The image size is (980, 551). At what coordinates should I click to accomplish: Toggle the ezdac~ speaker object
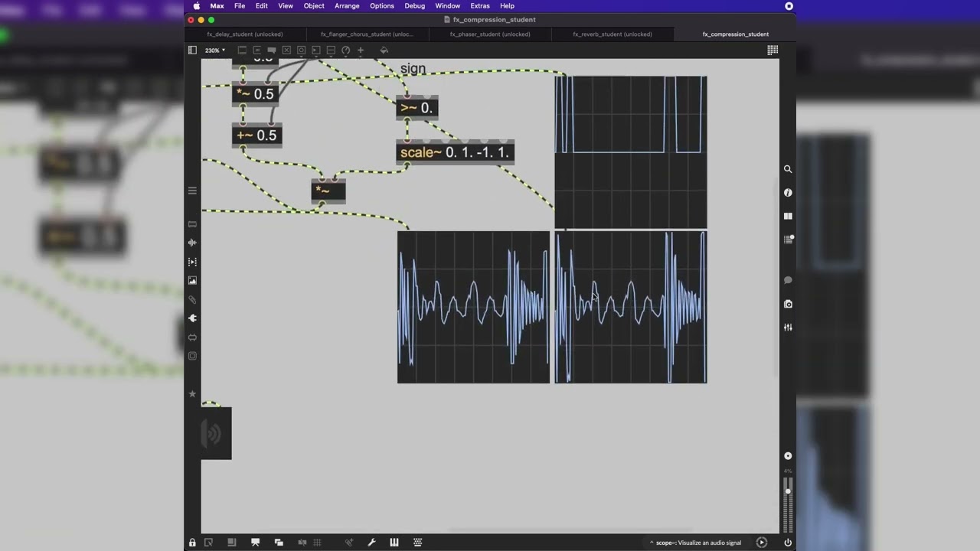click(216, 434)
